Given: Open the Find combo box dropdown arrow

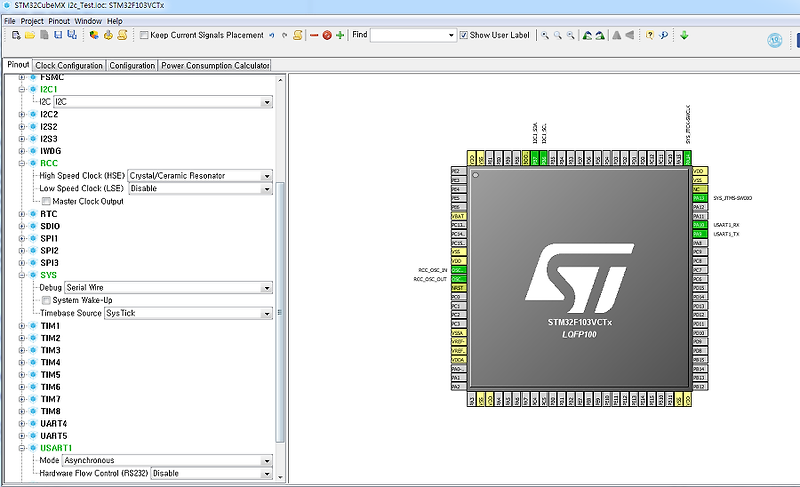Looking at the screenshot, I should 451,35.
